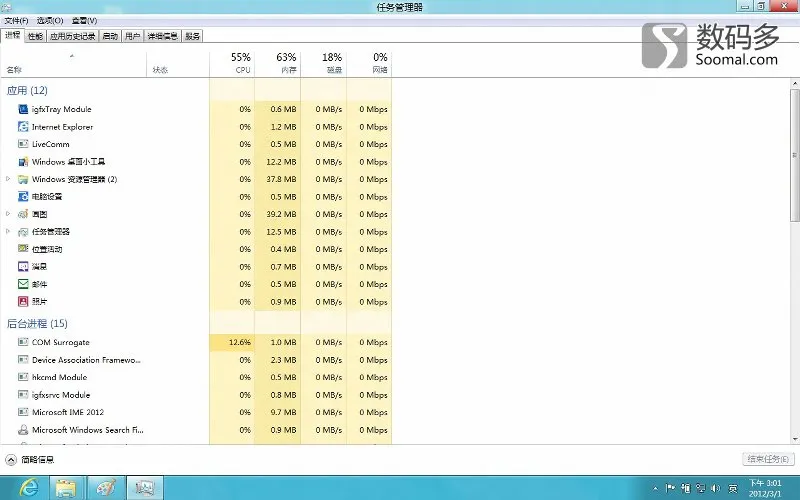Click the 37.8 MB memory value
This screenshot has height=500, width=800.
point(281,179)
